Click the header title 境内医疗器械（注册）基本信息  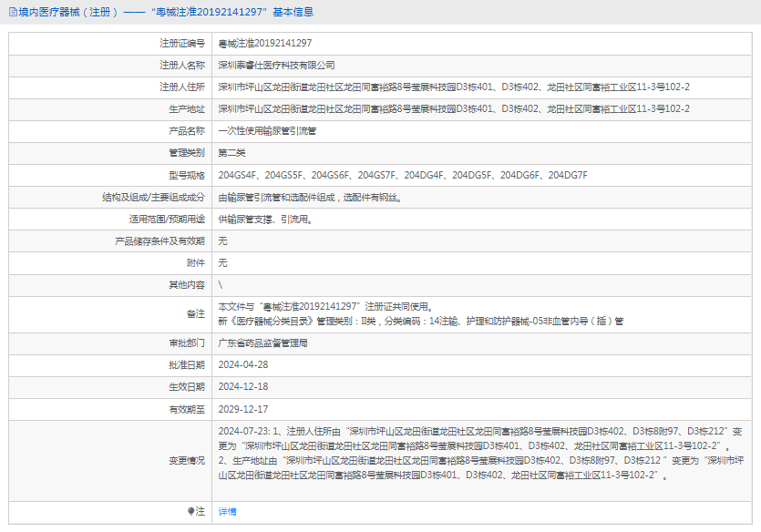coord(166,12)
